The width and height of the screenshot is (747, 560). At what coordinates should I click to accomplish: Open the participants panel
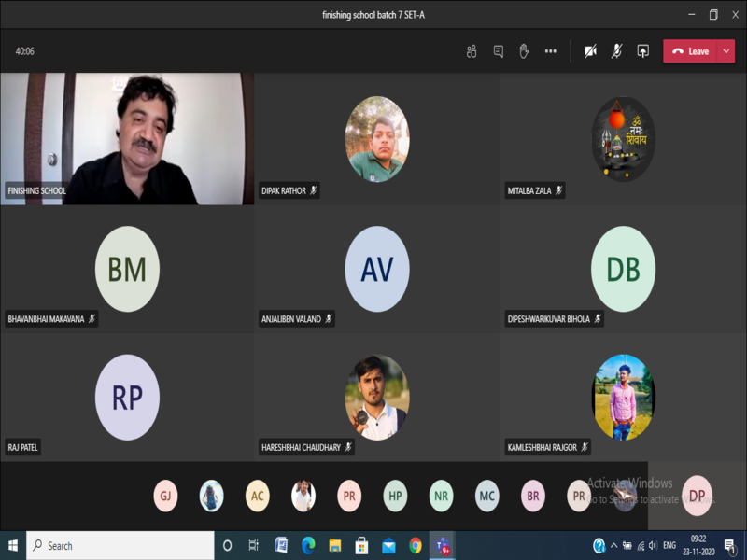coord(472,51)
